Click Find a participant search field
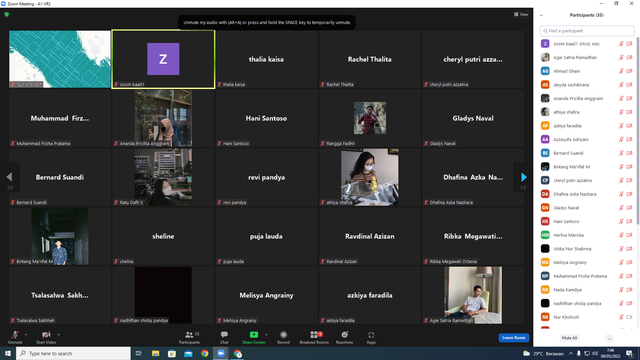This screenshot has width=640, height=360. pos(587,31)
